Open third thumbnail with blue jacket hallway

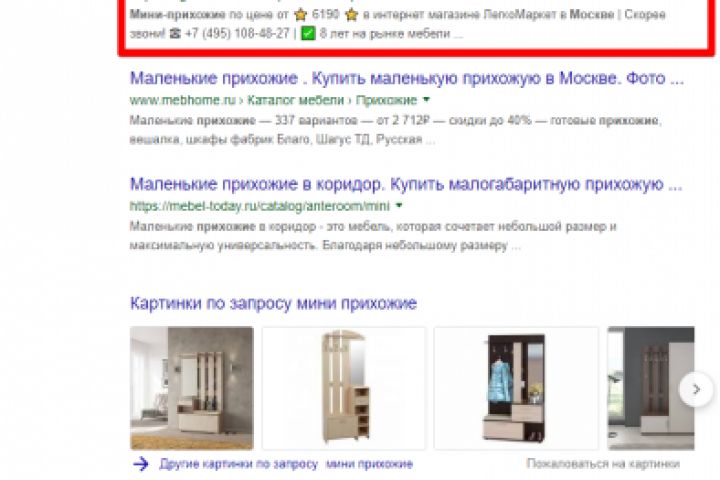pos(516,388)
